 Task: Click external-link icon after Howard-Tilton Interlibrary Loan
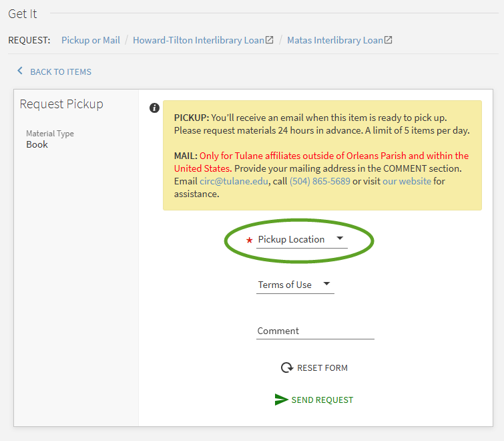click(270, 40)
